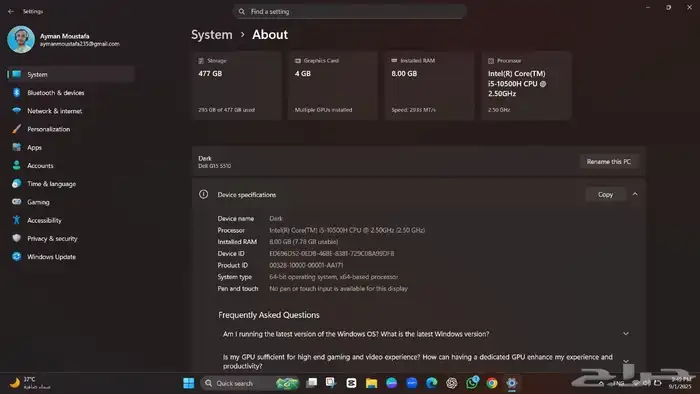Click the Frequently Asked Questions heading

[x=269, y=315]
